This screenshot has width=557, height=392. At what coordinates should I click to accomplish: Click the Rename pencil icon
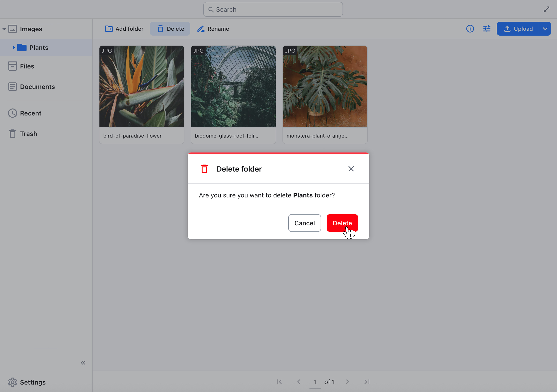tap(201, 29)
